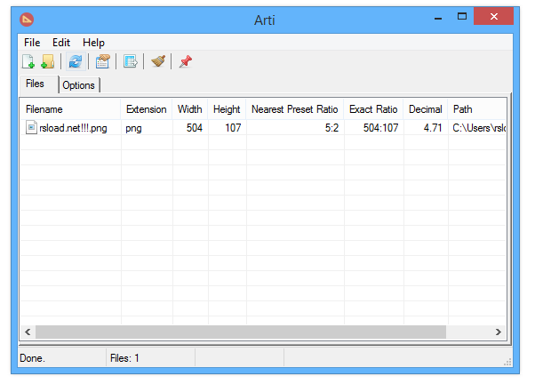Open the File menu
Screen dimensions: 551x392
[32, 43]
